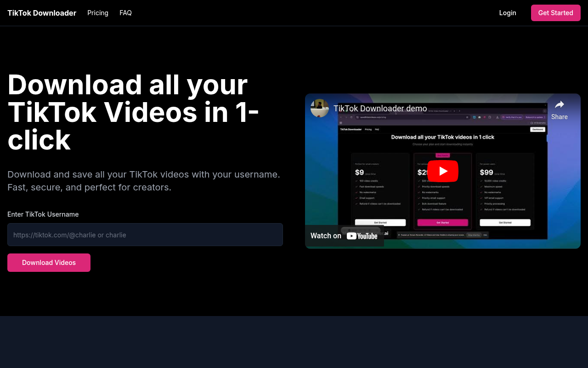Open the video channel avatar
This screenshot has width=588, height=368.
[320, 108]
